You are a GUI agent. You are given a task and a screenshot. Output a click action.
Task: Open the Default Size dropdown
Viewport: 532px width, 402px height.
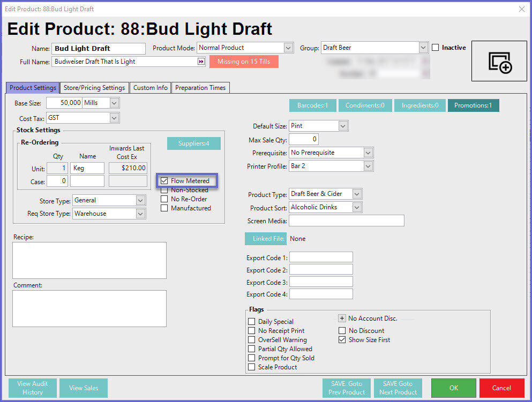[x=343, y=126]
